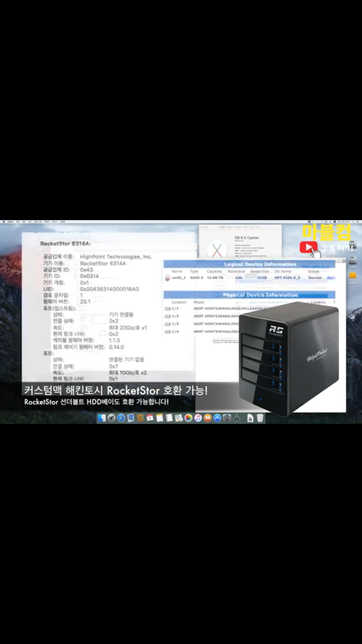Open Photos pinwheel icon in Dock
Image resolution: width=362 pixels, height=644 pixels.
[188, 418]
